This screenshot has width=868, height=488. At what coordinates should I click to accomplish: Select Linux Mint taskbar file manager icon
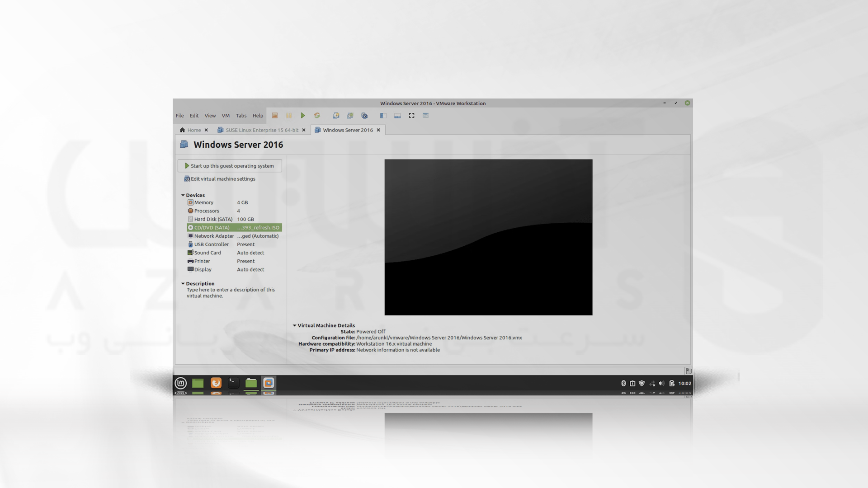tap(251, 383)
